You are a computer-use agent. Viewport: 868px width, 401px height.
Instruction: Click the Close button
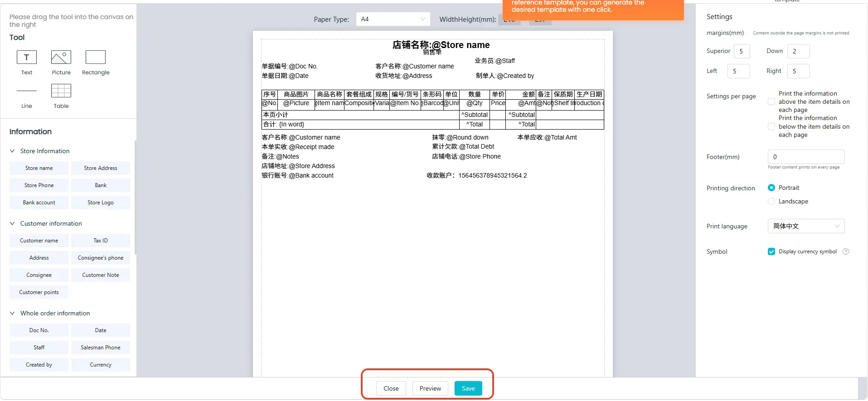pyautogui.click(x=391, y=388)
